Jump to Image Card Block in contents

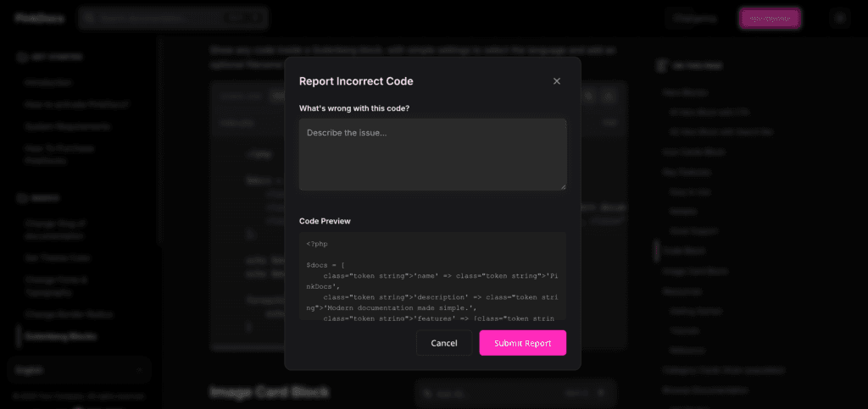[x=694, y=271]
